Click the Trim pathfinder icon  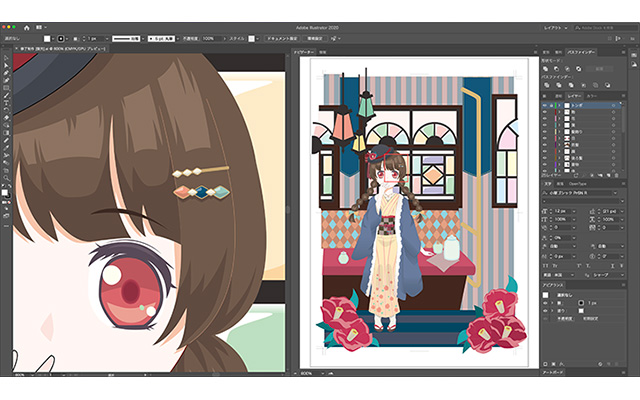pos(559,85)
